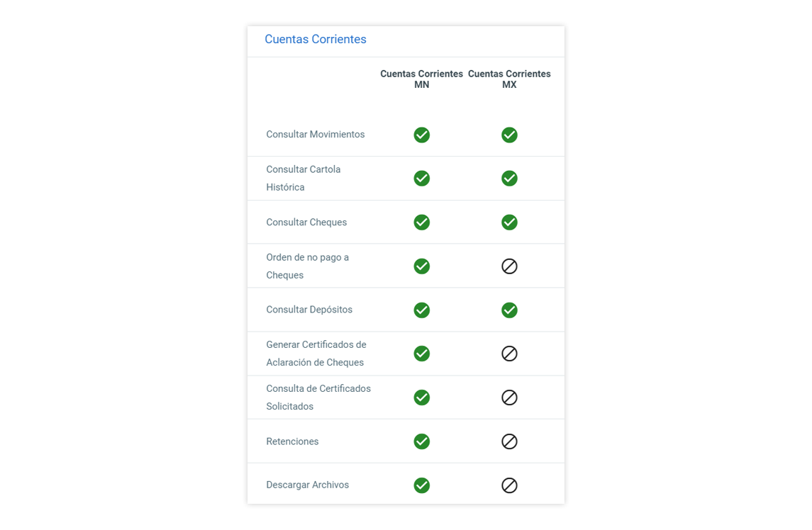Click MN checkmark for Orden de no pago
Screen dimensions: 812x530
pyautogui.click(x=422, y=266)
